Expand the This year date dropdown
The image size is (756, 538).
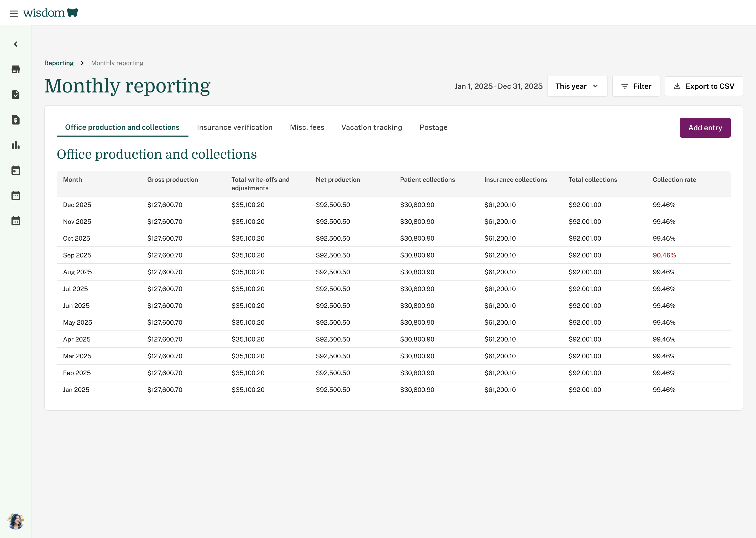point(577,86)
